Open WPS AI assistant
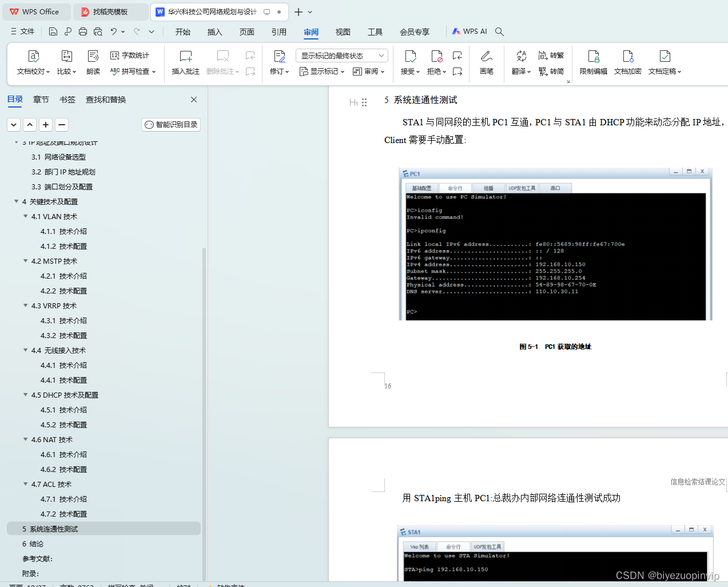 (x=470, y=31)
